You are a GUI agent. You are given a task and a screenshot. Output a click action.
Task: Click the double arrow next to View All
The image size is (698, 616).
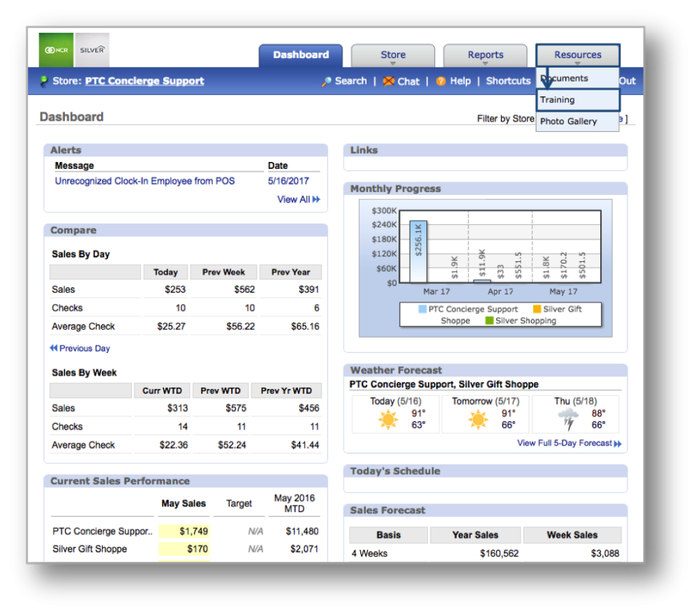(316, 199)
